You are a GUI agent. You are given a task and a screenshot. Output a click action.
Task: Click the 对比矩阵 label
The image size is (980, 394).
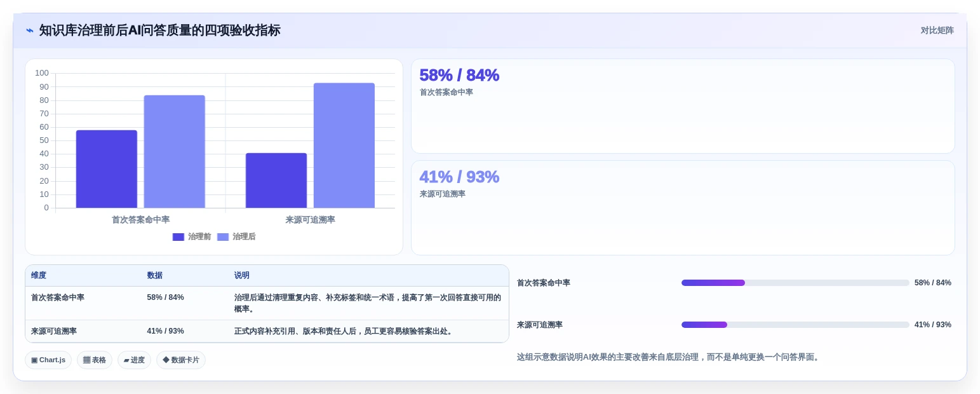click(937, 31)
